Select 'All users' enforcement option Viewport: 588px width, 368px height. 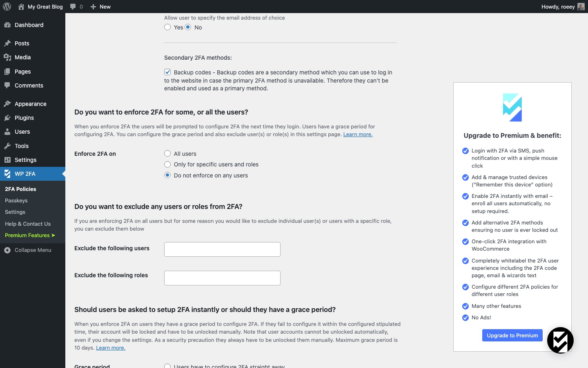pos(167,154)
